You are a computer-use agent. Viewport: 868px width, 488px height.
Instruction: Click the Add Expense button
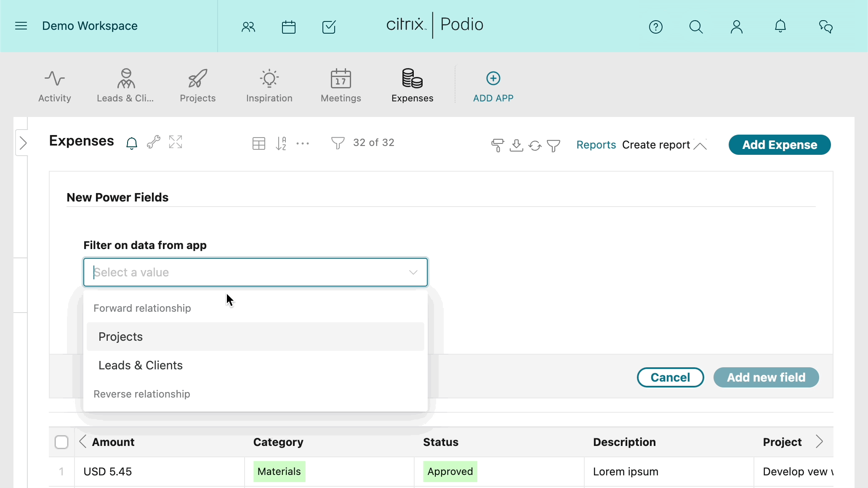coord(780,145)
